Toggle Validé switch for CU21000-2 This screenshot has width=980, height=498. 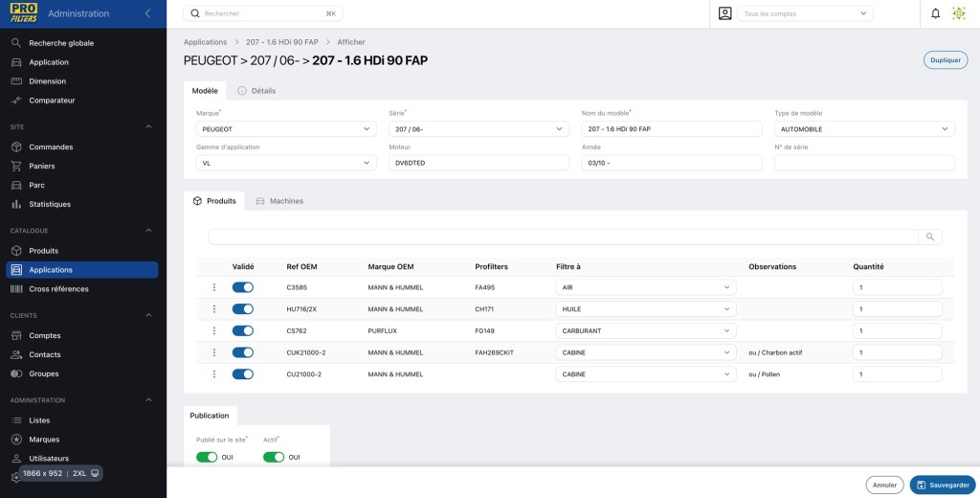click(243, 374)
